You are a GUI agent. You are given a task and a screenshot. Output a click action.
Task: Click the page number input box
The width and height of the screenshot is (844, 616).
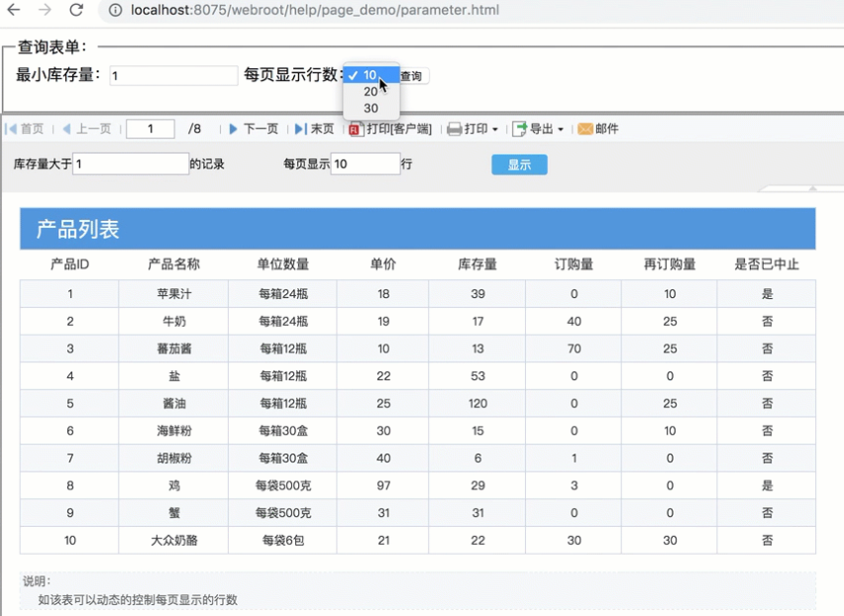click(x=151, y=129)
